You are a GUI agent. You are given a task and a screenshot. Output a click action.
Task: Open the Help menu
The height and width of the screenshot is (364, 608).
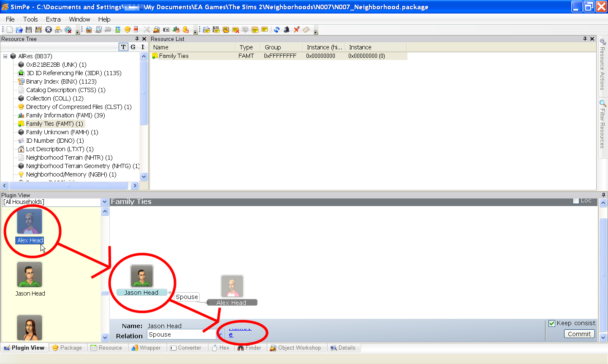tap(104, 19)
